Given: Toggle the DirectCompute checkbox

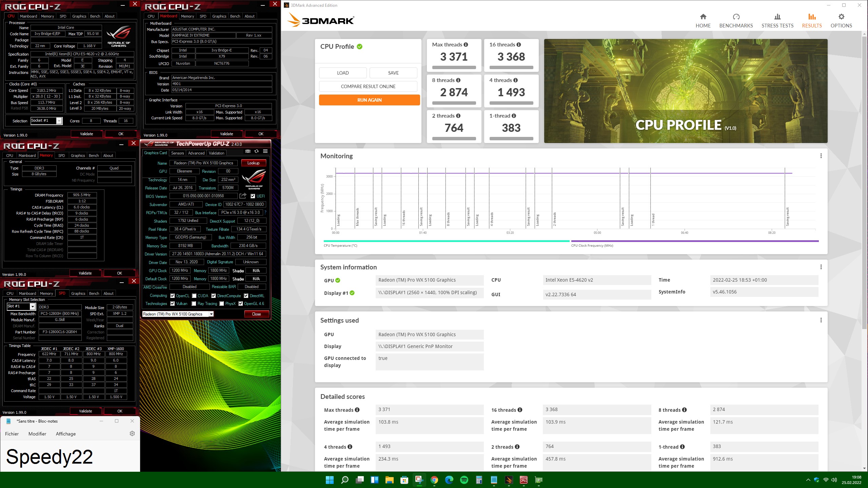Looking at the screenshot, I should pyautogui.click(x=214, y=296).
